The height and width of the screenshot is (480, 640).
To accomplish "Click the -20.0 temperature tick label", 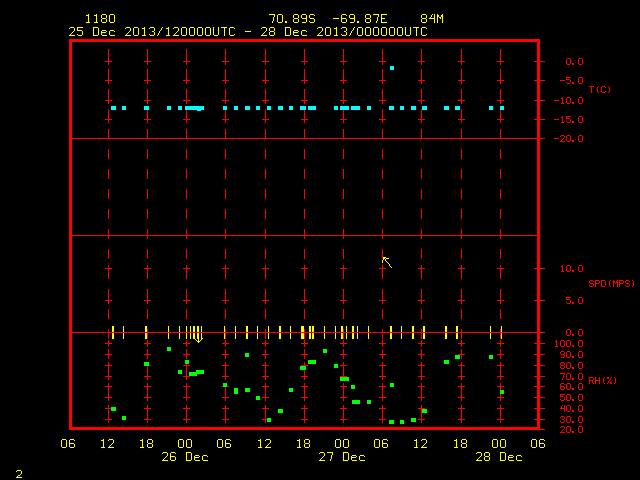I will coord(569,139).
